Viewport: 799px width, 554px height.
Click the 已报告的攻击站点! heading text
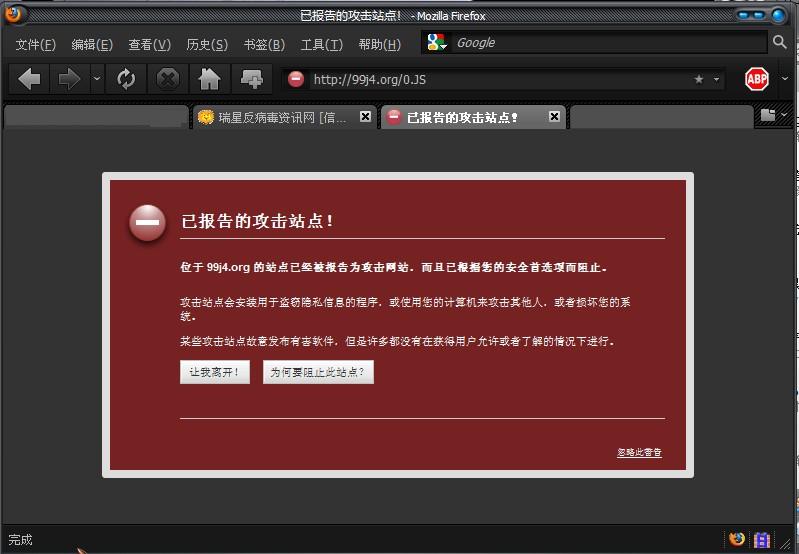tap(257, 221)
